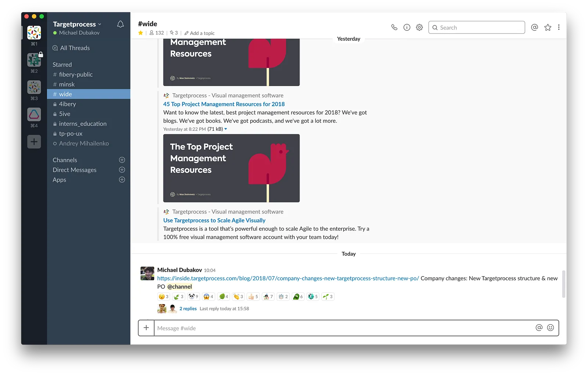Switch to second workspace icon ⌘2

pyautogui.click(x=34, y=60)
